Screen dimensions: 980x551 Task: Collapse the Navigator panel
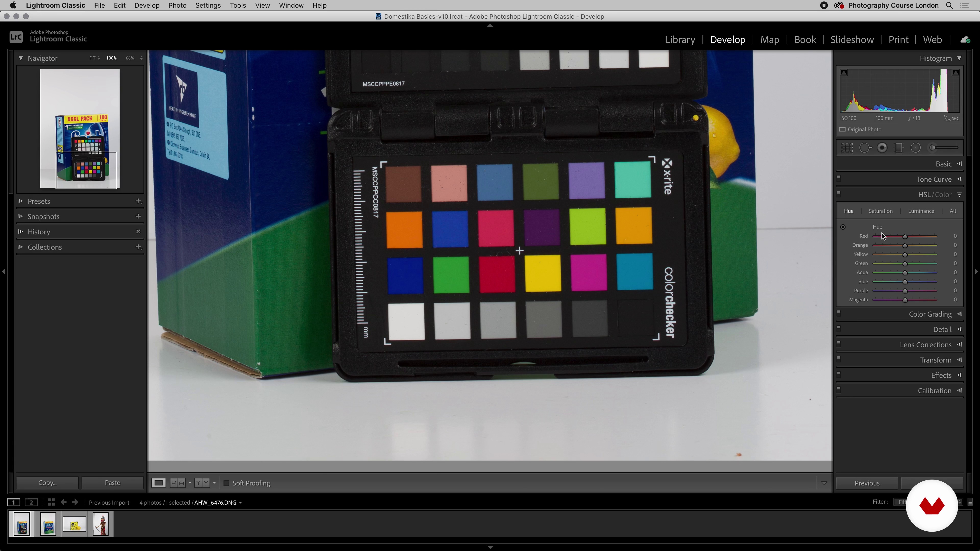point(20,58)
